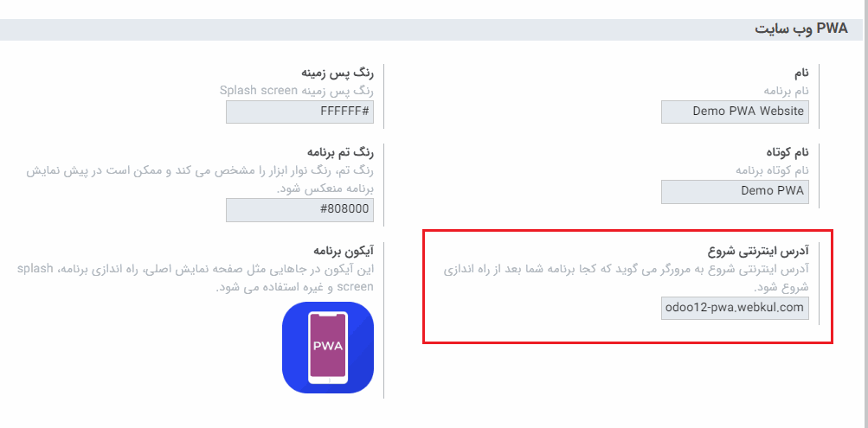The image size is (868, 428).
Task: Click the odoo12-pwa.webkul.com start URL field
Action: (x=735, y=308)
